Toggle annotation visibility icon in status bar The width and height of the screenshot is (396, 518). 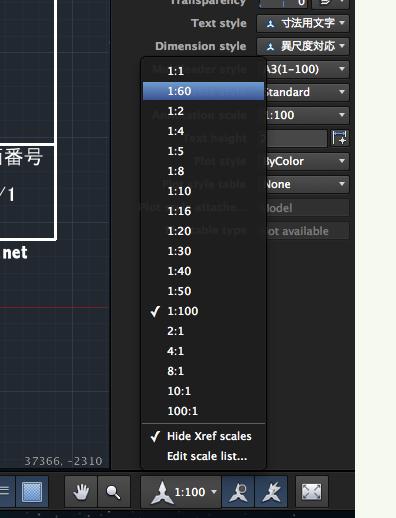point(238,492)
